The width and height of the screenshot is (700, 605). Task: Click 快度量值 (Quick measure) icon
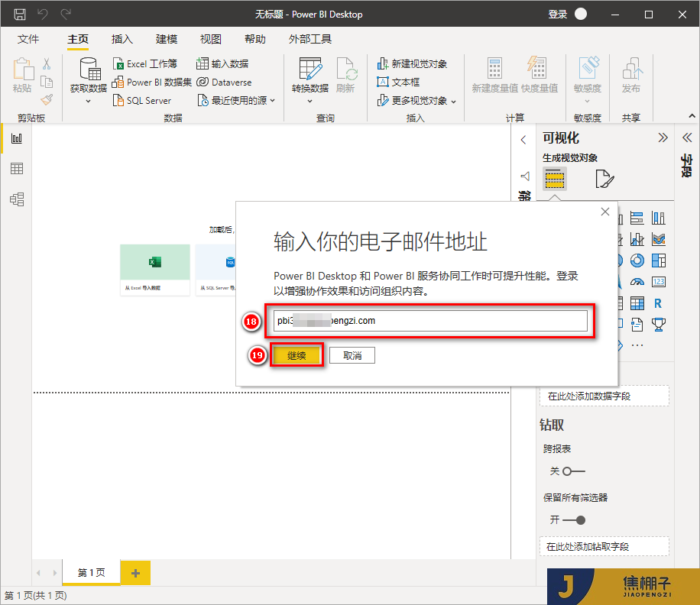tap(537, 68)
